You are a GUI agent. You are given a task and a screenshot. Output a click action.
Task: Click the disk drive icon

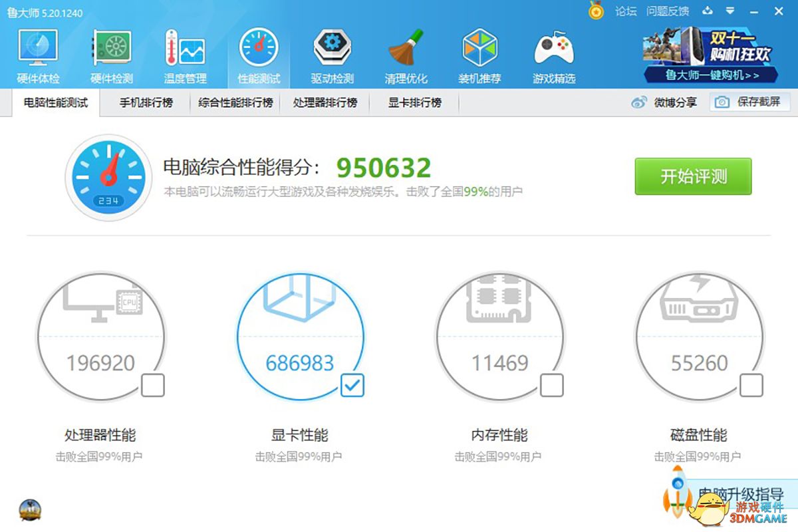coord(700,299)
